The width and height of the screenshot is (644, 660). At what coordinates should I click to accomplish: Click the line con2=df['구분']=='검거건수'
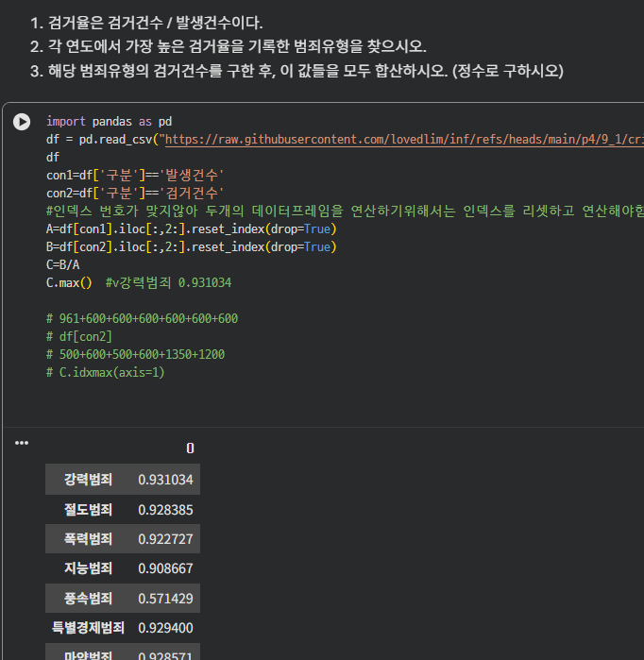(135, 194)
